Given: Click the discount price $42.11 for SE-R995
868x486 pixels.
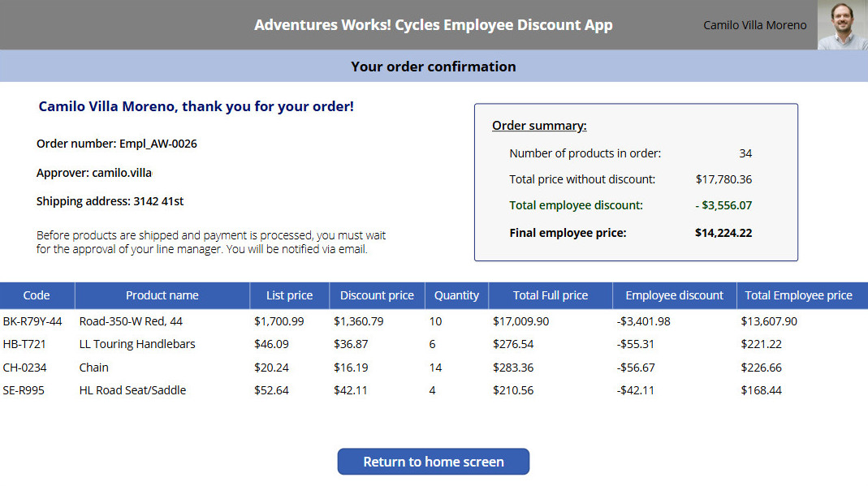Looking at the screenshot, I should pos(351,390).
